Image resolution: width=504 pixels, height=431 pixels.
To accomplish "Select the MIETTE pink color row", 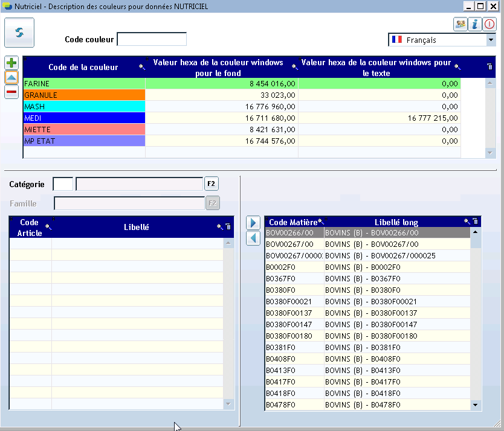I will (242, 130).
